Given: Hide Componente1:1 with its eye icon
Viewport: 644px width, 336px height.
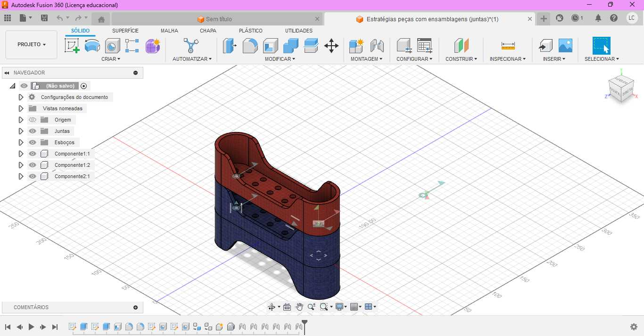Looking at the screenshot, I should pos(33,154).
